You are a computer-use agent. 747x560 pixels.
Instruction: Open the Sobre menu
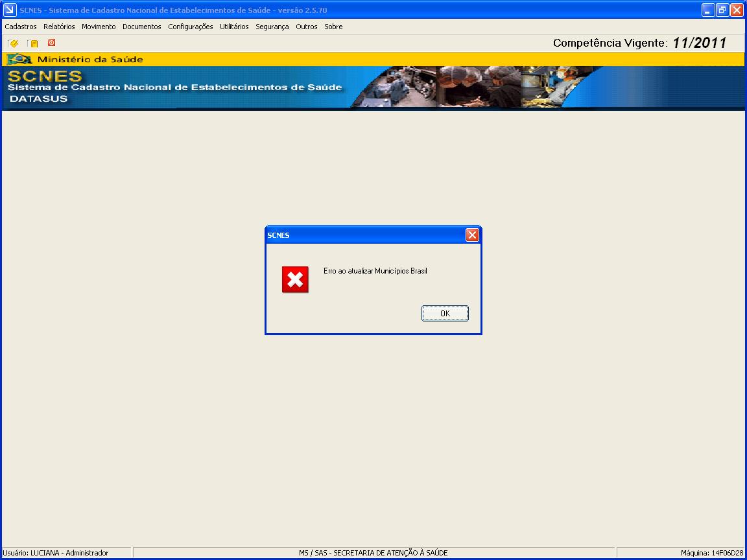click(x=333, y=27)
